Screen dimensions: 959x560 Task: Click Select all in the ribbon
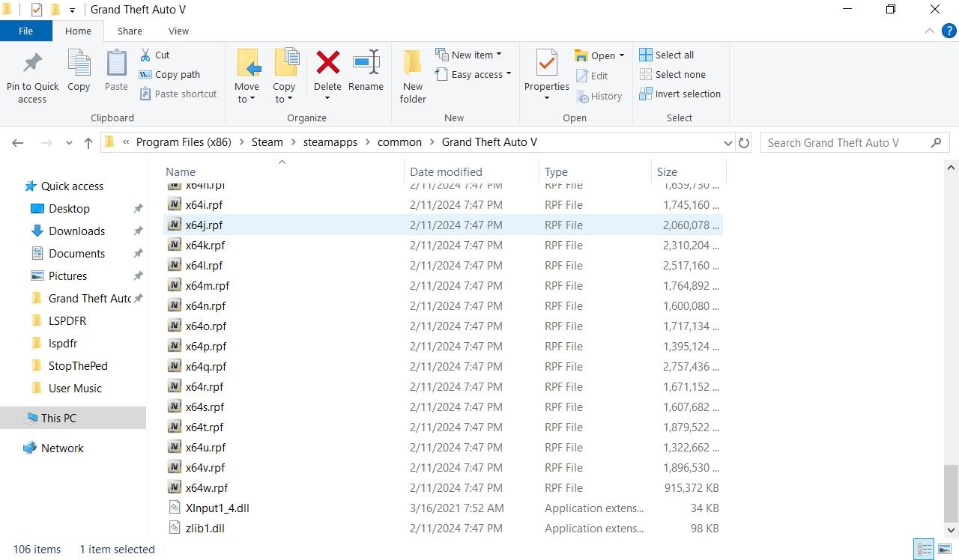pyautogui.click(x=667, y=55)
